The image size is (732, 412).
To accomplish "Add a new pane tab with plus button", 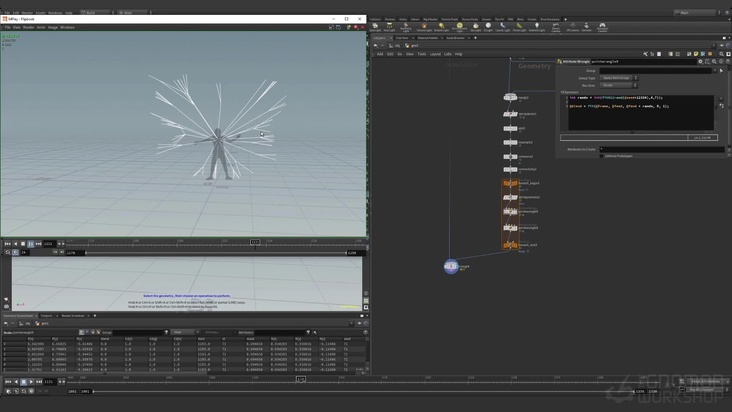I will pos(475,38).
